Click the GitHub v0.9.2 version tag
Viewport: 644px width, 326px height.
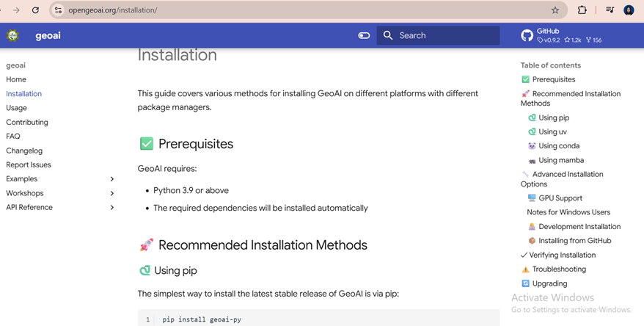549,40
